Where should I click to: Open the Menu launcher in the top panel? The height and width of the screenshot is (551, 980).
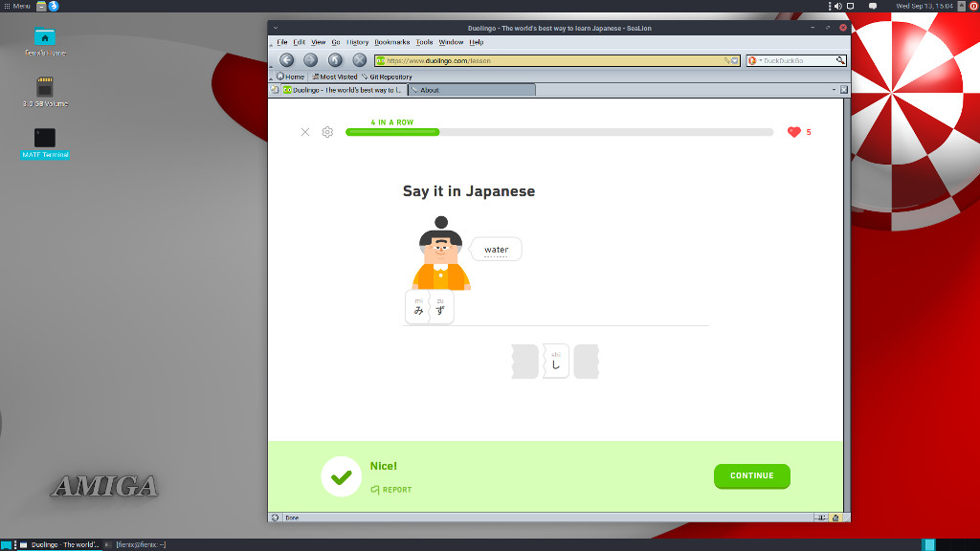pyautogui.click(x=17, y=6)
